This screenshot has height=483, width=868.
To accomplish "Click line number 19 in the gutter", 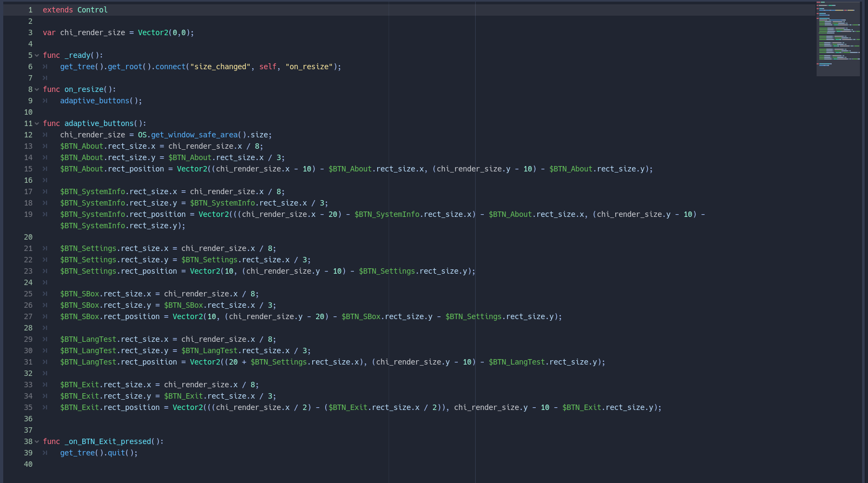I will click(x=28, y=214).
